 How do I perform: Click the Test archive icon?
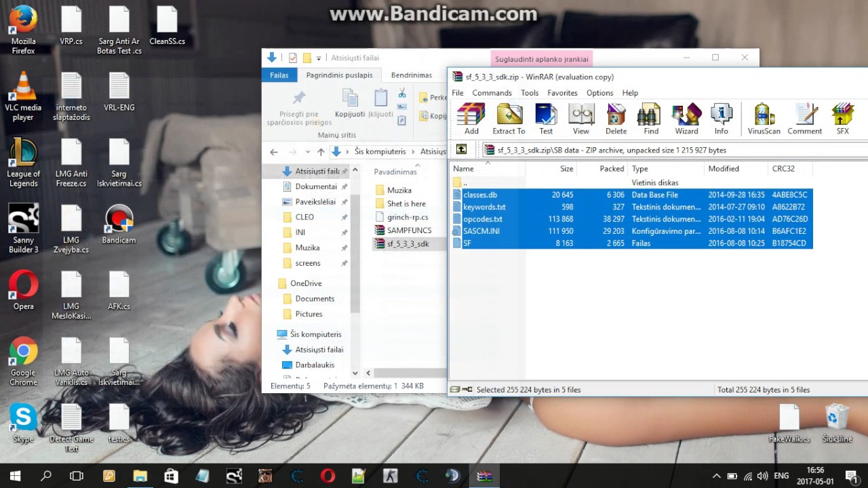point(546,119)
